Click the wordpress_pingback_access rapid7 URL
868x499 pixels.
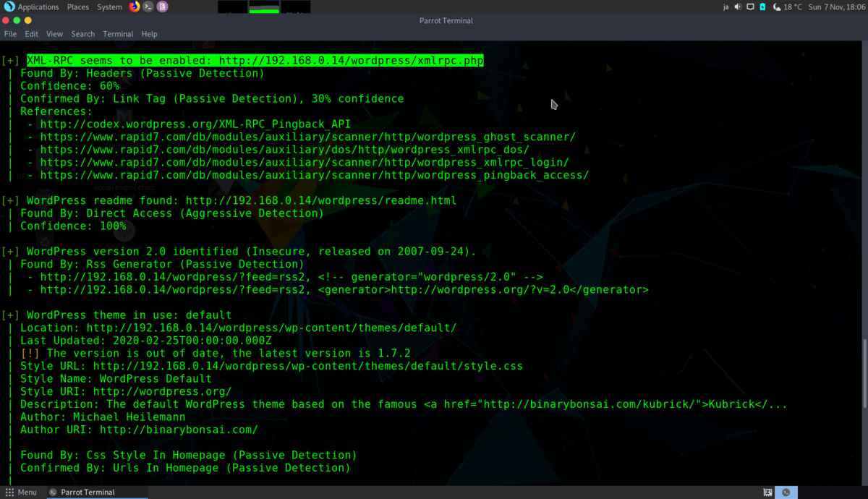pyautogui.click(x=315, y=175)
